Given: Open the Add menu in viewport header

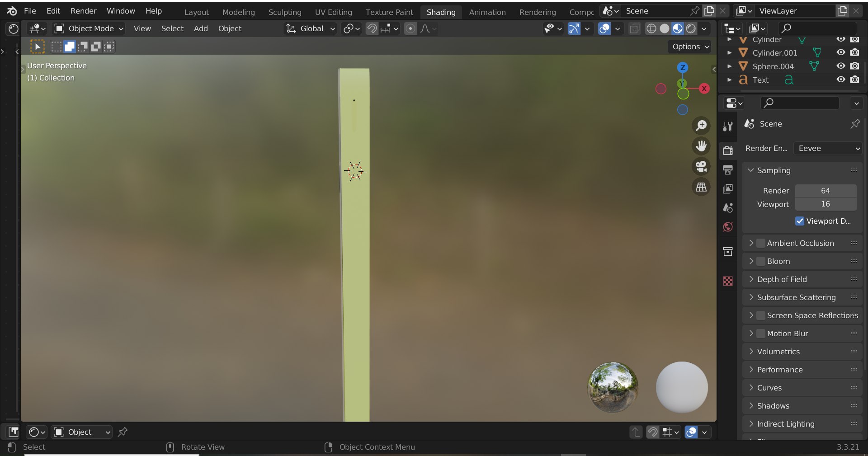Looking at the screenshot, I should pyautogui.click(x=201, y=28).
